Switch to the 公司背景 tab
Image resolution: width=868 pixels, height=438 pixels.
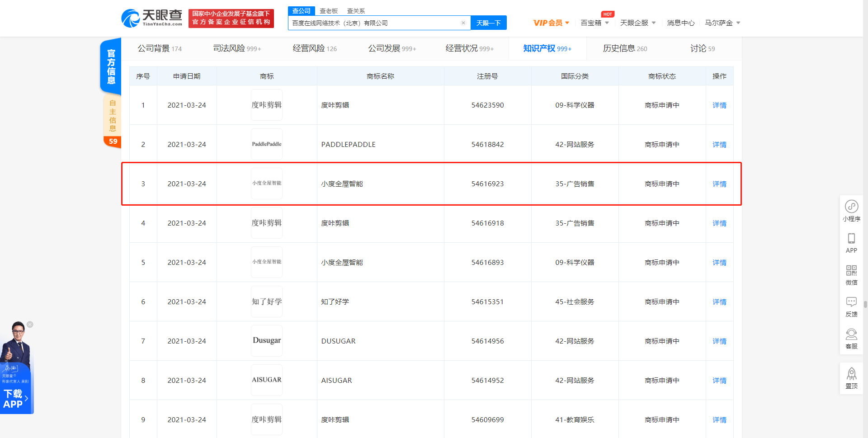160,48
